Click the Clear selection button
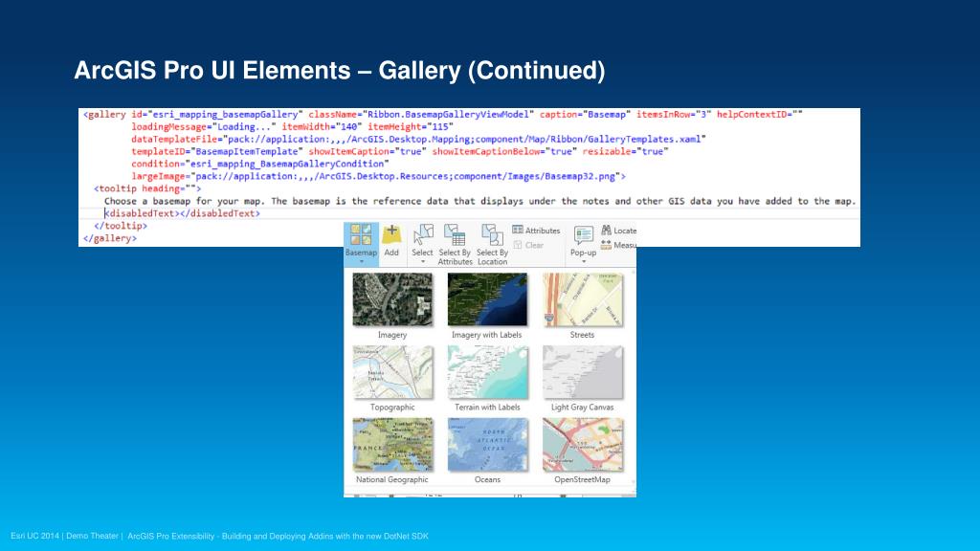 [528, 245]
